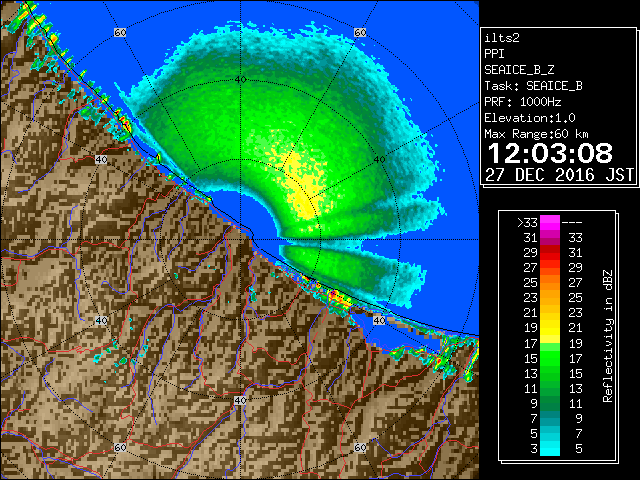Viewport: 640px width, 480px height.
Task: Click the radar site name 'ilts2'
Action: pos(502,38)
